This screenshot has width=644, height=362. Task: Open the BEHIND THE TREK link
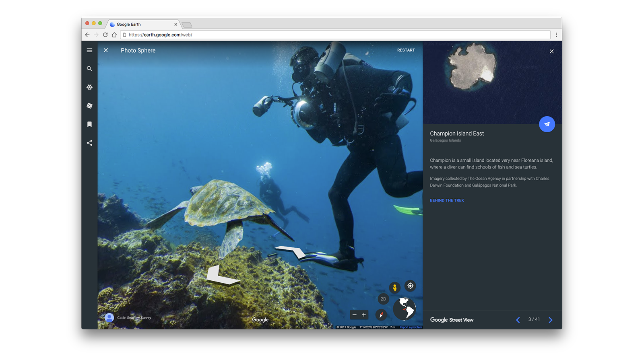point(447,200)
